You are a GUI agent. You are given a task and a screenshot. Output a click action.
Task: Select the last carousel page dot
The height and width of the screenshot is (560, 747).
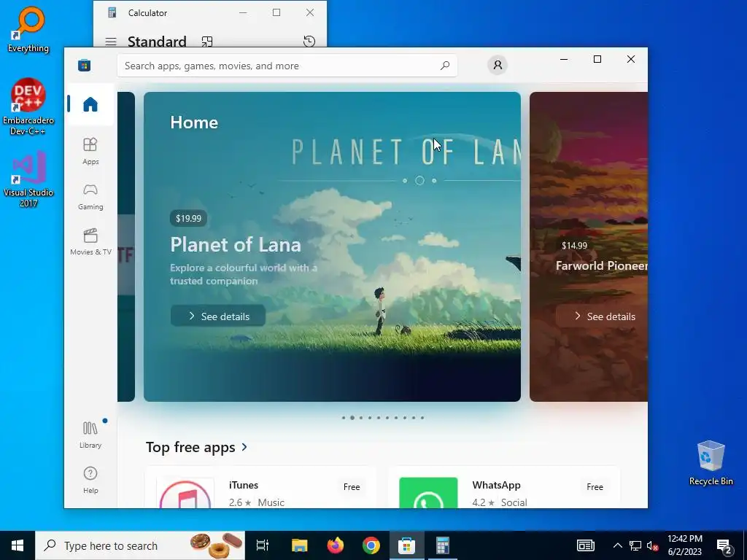pyautogui.click(x=422, y=418)
